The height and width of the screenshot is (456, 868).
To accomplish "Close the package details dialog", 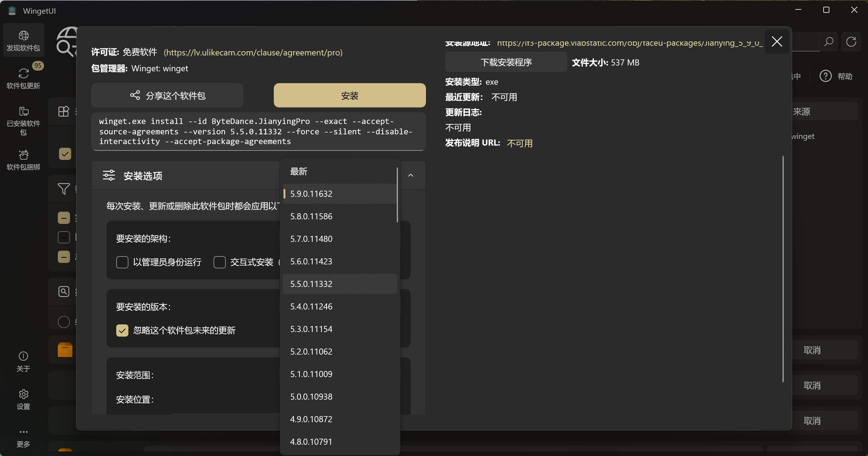I will point(777,41).
